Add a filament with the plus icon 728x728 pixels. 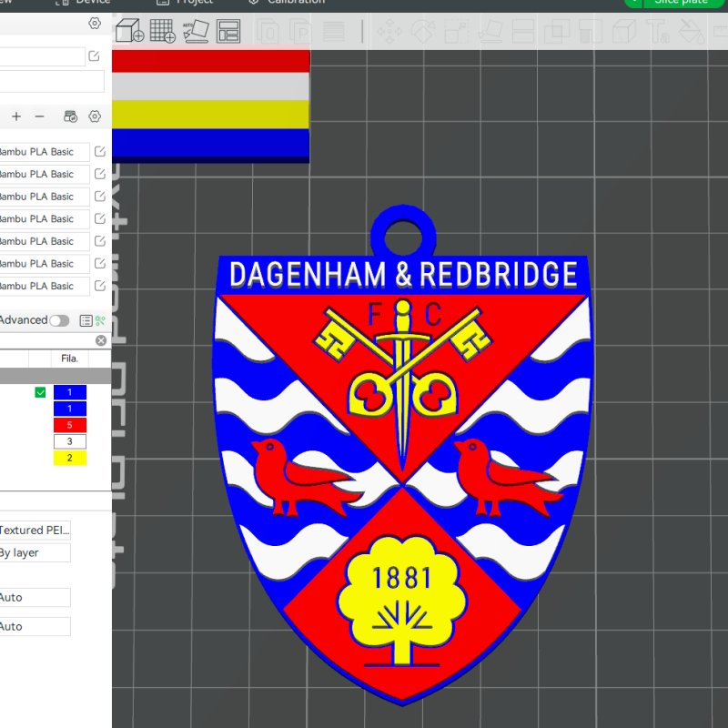click(x=16, y=116)
